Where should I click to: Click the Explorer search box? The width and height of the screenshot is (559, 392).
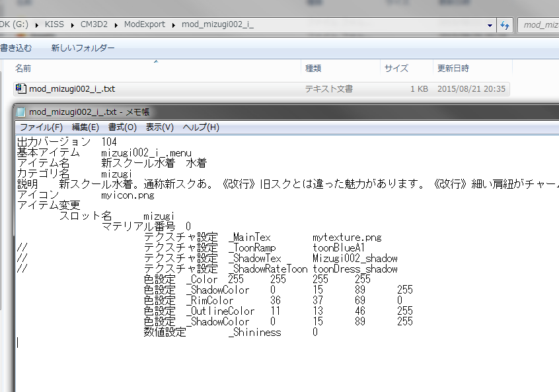(x=539, y=25)
